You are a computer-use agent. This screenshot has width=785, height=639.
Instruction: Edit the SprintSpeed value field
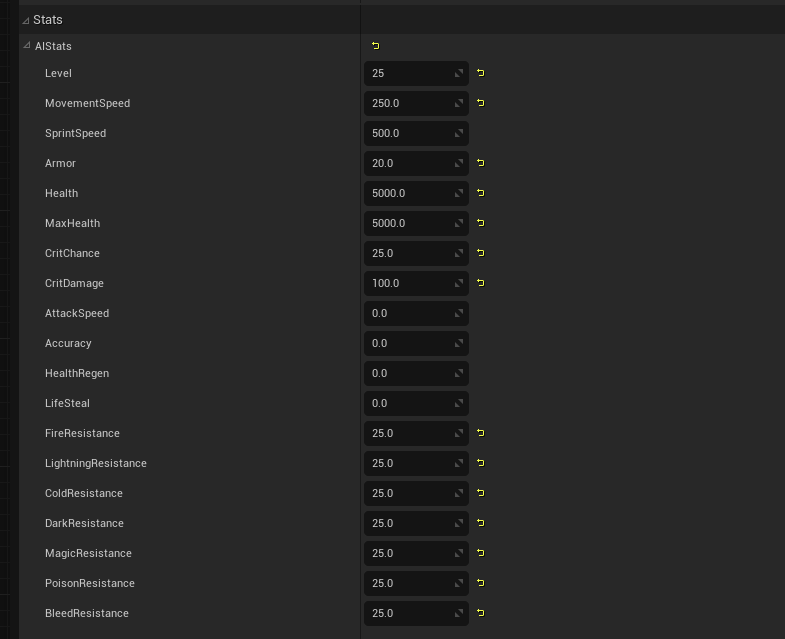tap(416, 133)
